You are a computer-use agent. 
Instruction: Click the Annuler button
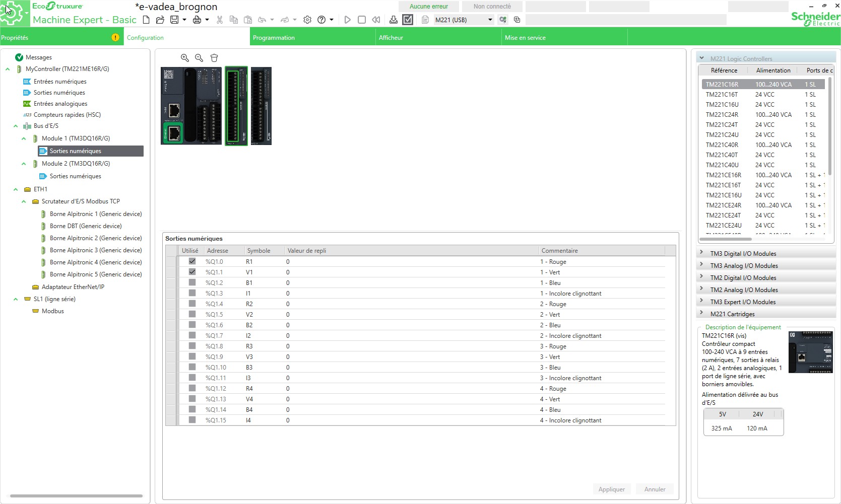tap(655, 489)
